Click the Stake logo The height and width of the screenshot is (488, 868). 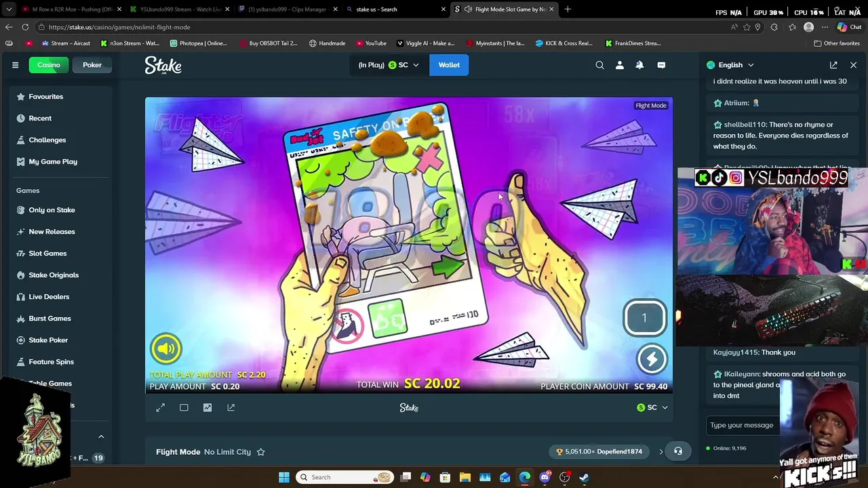pos(163,65)
